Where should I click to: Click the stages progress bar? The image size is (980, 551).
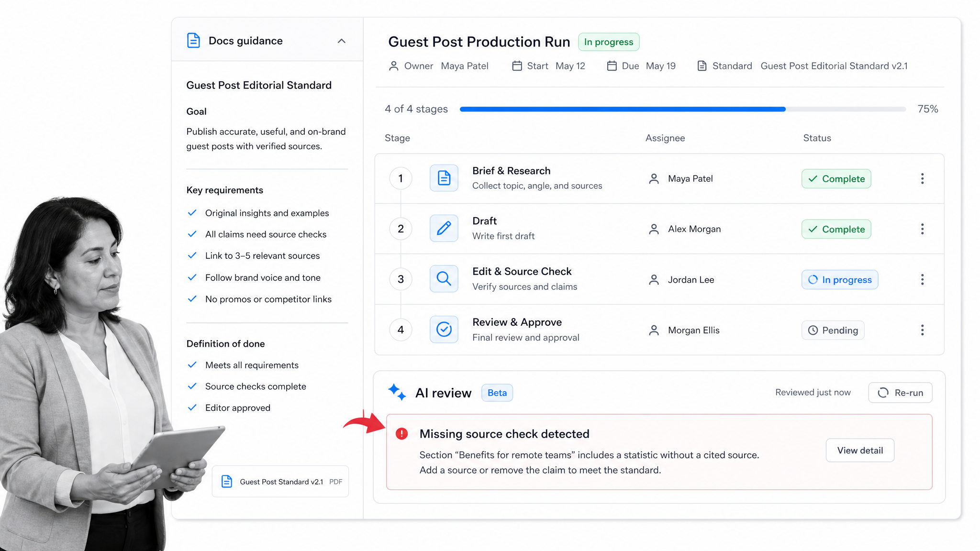(x=683, y=109)
